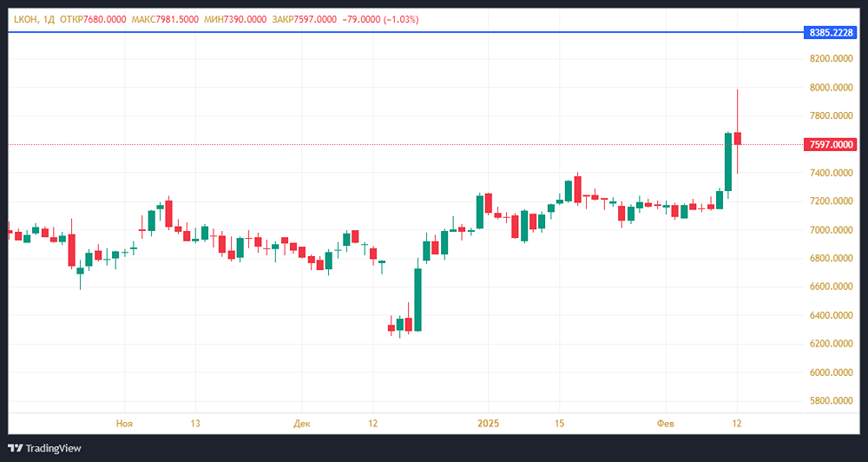Image resolution: width=868 pixels, height=462 pixels.
Task: Click the 7800.0000 price axis label
Action: point(831,115)
